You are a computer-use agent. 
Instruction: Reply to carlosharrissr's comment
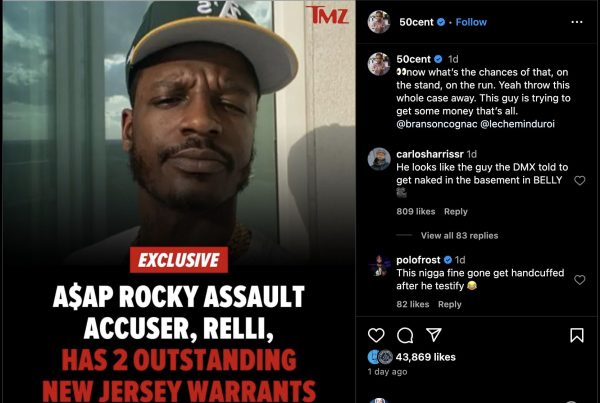point(456,211)
